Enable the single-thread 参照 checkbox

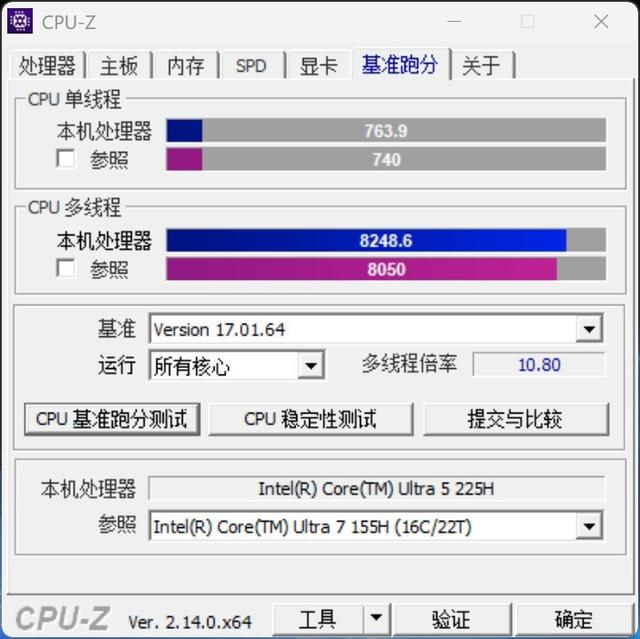click(65, 158)
